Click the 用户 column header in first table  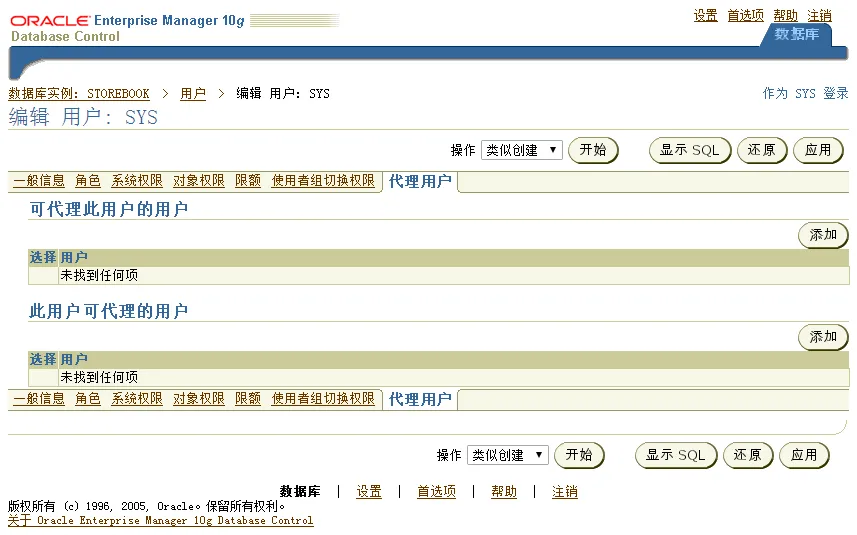(x=74, y=257)
